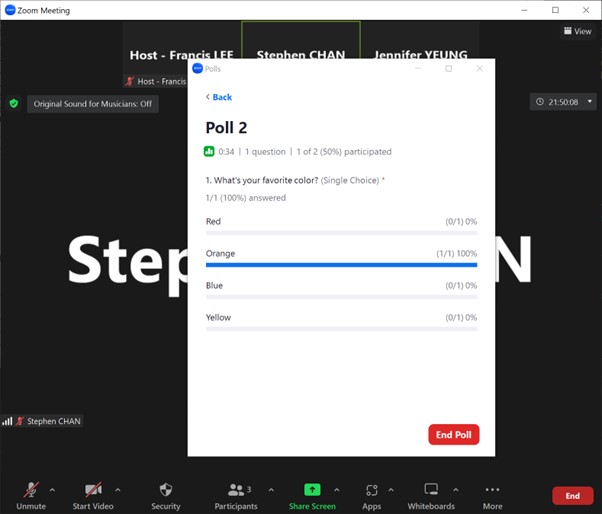Click the Start Video camera icon

coord(93,489)
